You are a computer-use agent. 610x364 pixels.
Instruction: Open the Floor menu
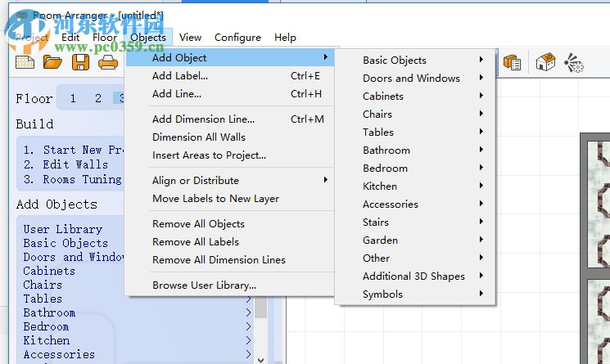(x=105, y=38)
